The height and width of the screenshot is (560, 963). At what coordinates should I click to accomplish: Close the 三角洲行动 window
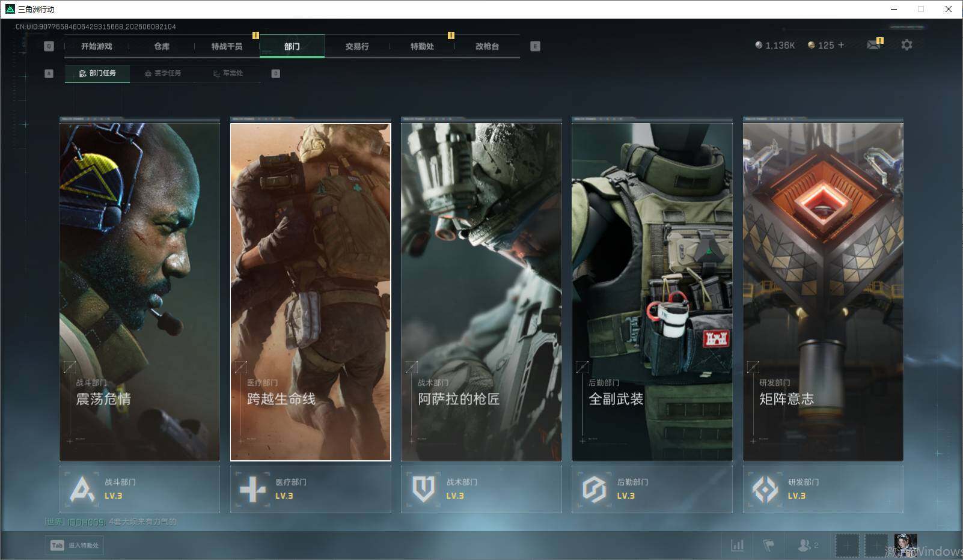click(x=949, y=9)
